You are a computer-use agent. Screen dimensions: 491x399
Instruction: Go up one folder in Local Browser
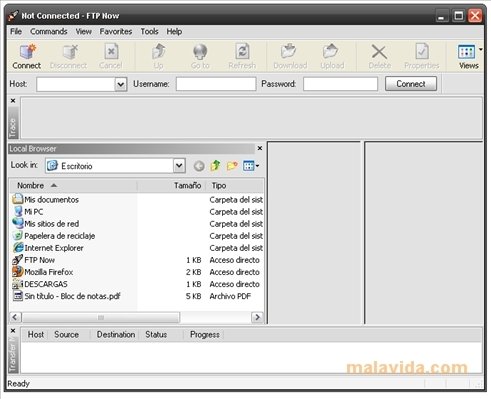click(x=215, y=165)
